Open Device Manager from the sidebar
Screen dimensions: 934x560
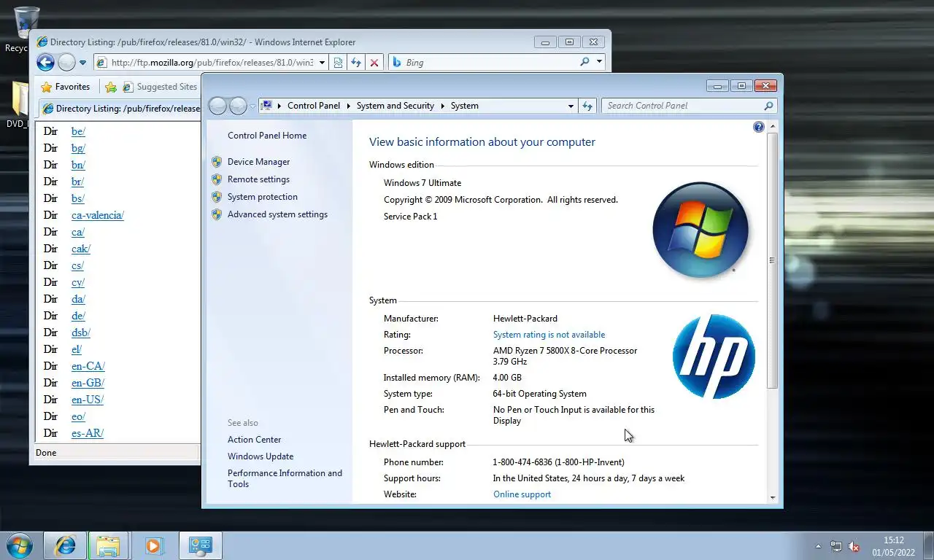tap(258, 162)
